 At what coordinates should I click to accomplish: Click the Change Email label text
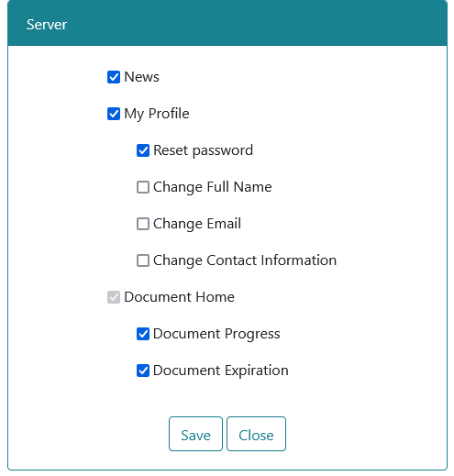197,224
